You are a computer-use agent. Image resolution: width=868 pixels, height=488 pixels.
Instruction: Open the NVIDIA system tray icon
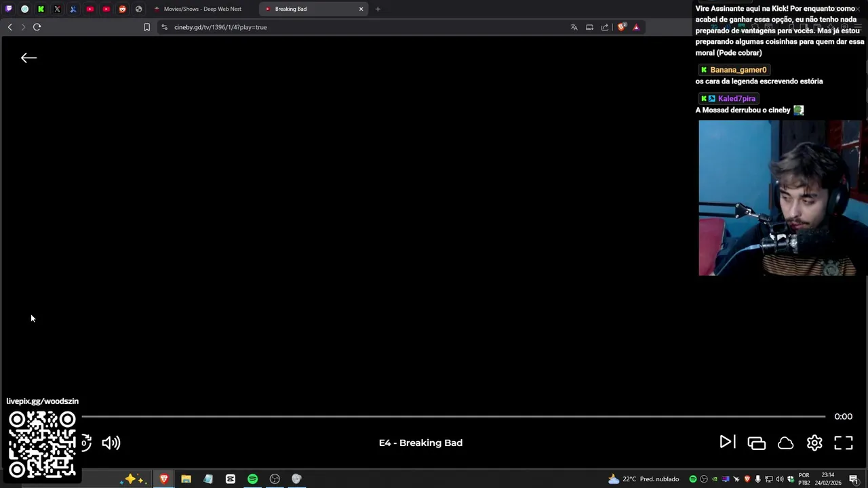click(715, 479)
